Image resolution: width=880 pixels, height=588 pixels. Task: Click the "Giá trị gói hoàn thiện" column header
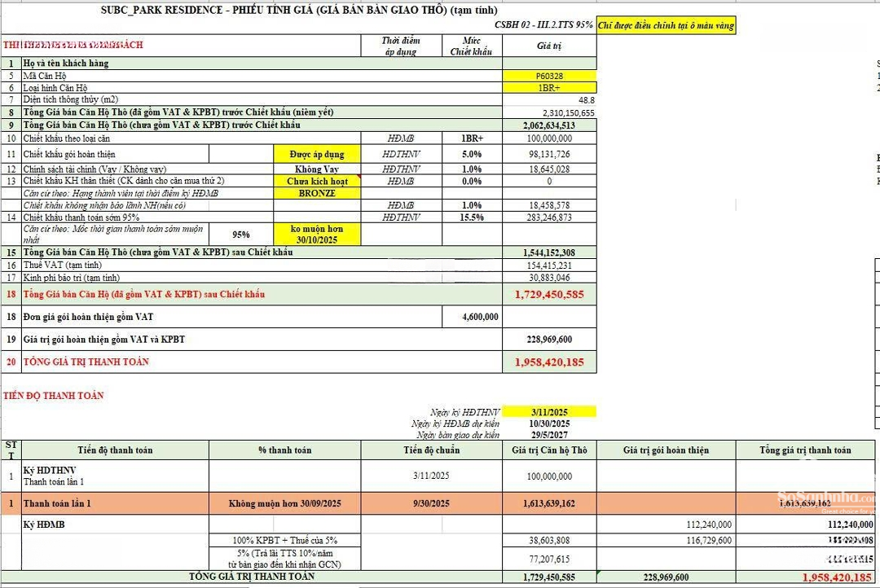(x=666, y=450)
